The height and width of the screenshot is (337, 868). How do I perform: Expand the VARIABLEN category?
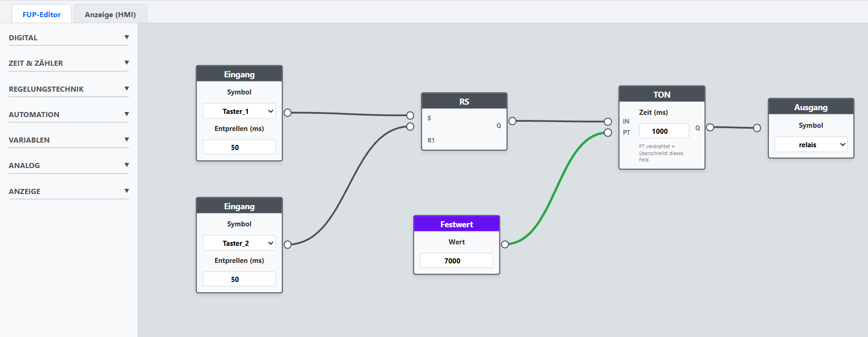click(69, 140)
